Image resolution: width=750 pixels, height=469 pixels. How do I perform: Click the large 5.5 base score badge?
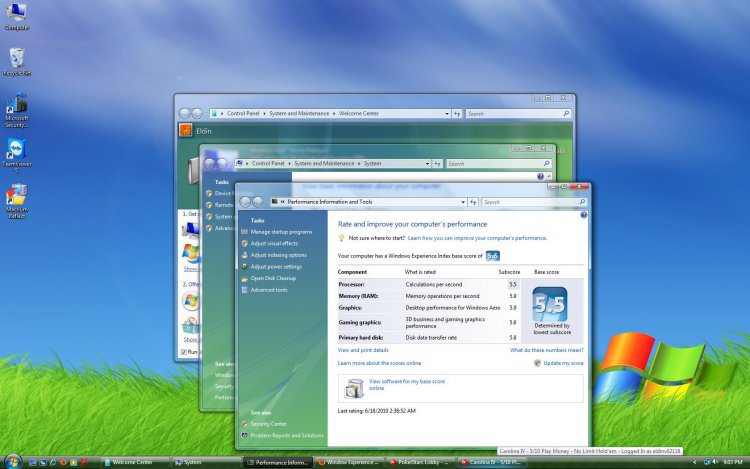pos(550,304)
